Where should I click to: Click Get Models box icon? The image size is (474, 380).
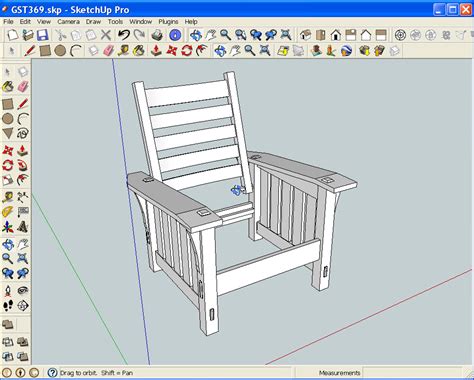(364, 51)
